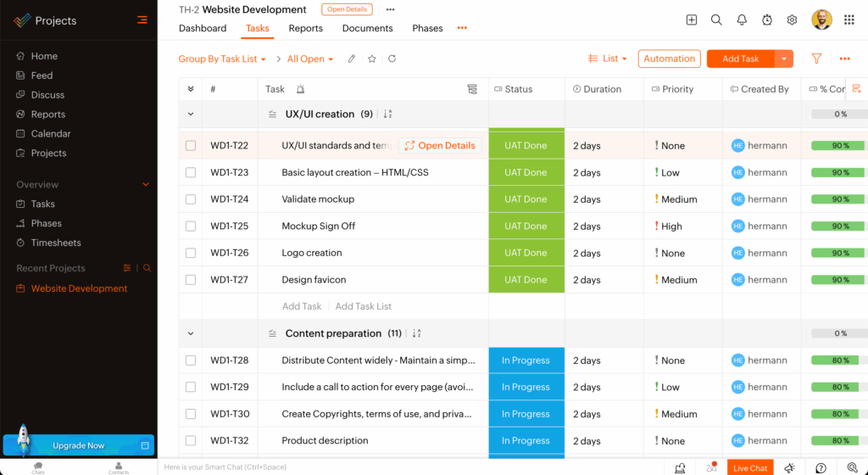Select the Product description checkbox
The image size is (868, 475).
[191, 441]
